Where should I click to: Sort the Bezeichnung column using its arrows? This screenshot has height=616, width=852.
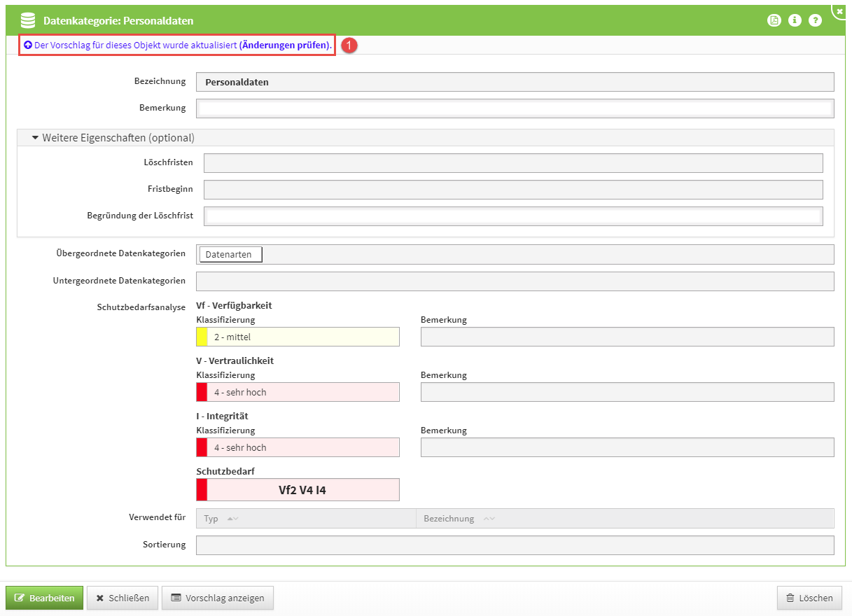click(x=489, y=519)
